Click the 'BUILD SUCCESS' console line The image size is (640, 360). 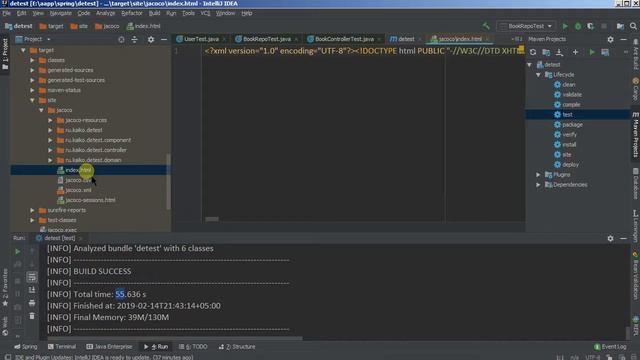point(102,271)
